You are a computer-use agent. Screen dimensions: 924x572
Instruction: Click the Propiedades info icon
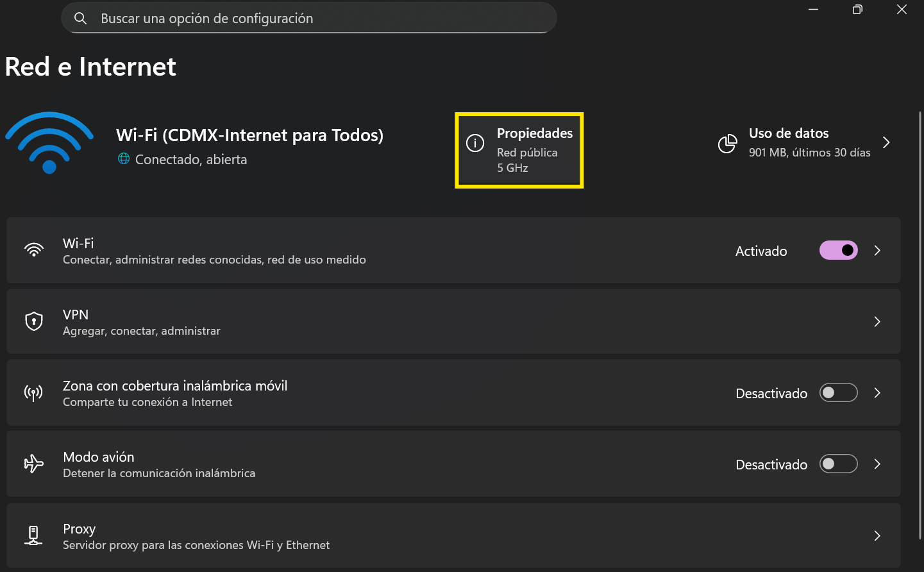475,143
